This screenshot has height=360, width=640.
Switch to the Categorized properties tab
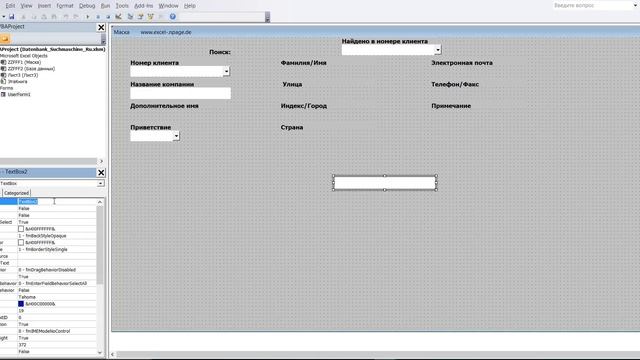pos(16,193)
